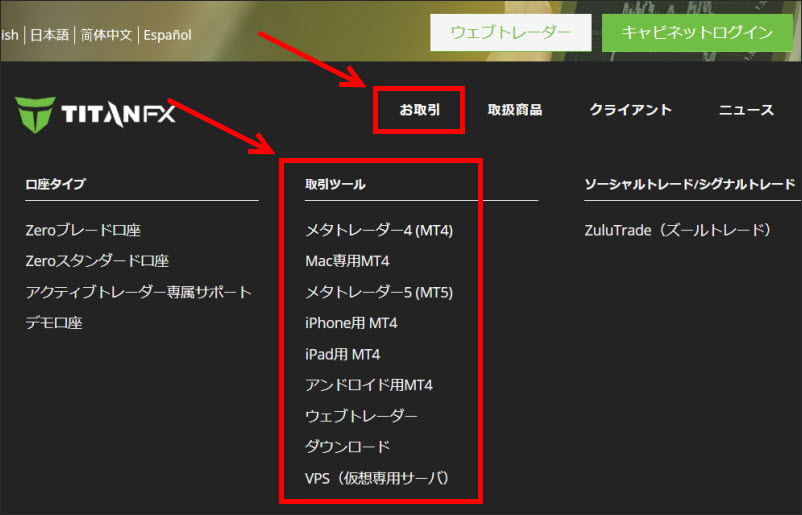Open ダウンロード page
This screenshot has width=802, height=515.
pos(348,446)
